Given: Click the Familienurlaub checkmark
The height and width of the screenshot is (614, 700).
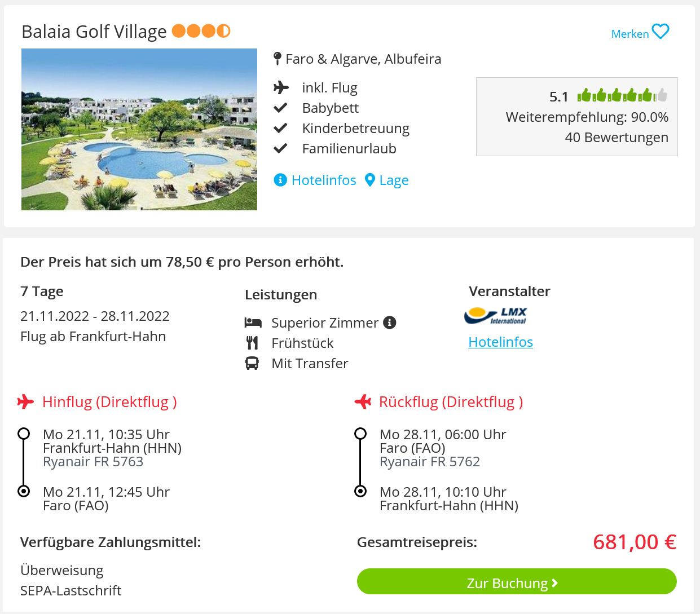Looking at the screenshot, I should [280, 148].
